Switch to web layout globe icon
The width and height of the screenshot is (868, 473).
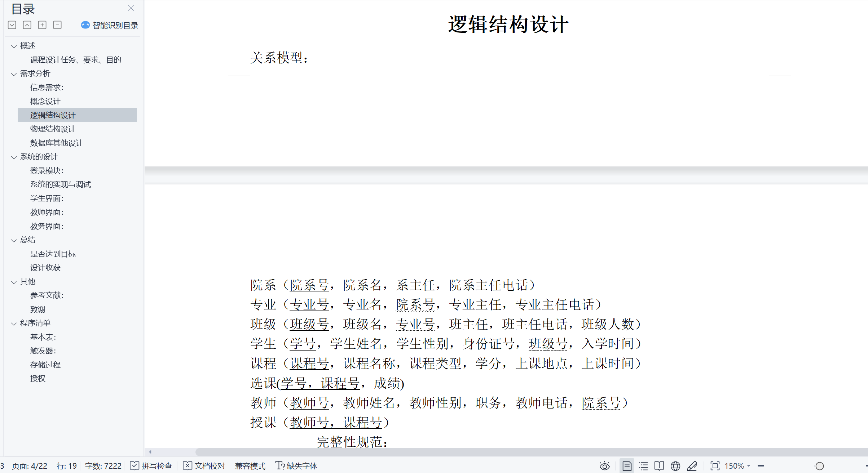pyautogui.click(x=675, y=466)
